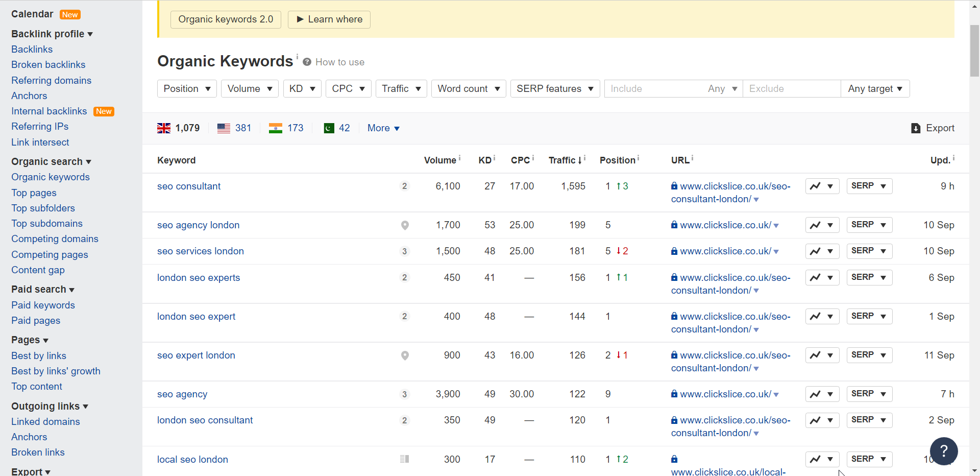Go to Referring domains report
Image resolution: width=980 pixels, height=476 pixels.
[51, 81]
